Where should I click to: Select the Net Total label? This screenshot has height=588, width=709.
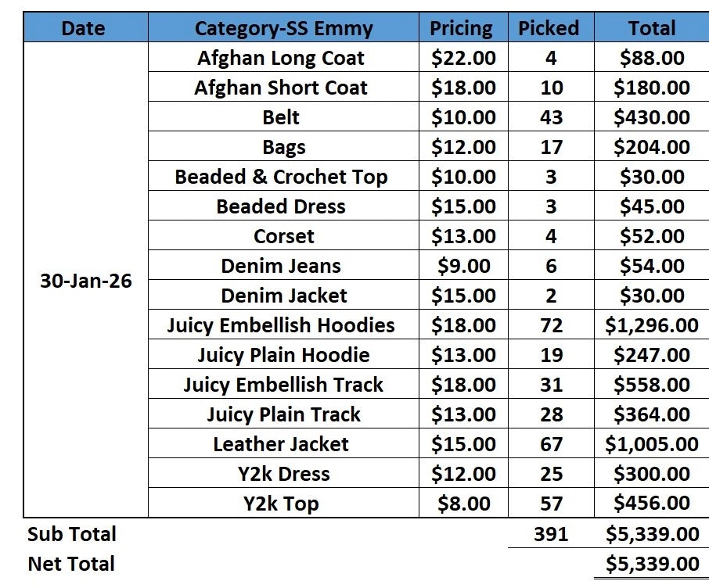pos(71,564)
